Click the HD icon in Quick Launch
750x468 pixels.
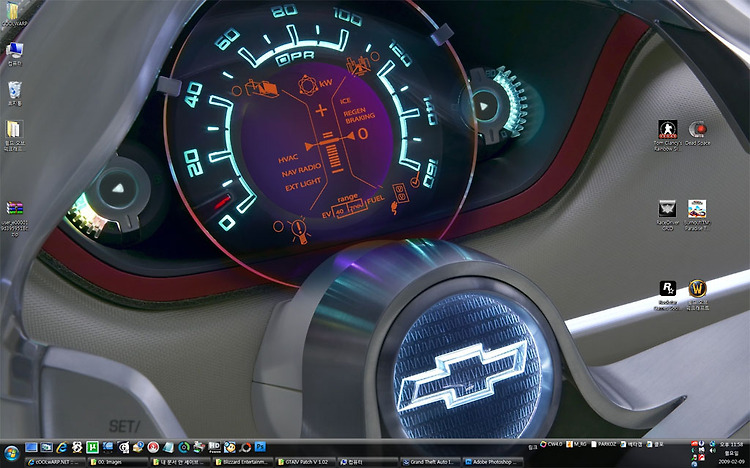[214, 447]
